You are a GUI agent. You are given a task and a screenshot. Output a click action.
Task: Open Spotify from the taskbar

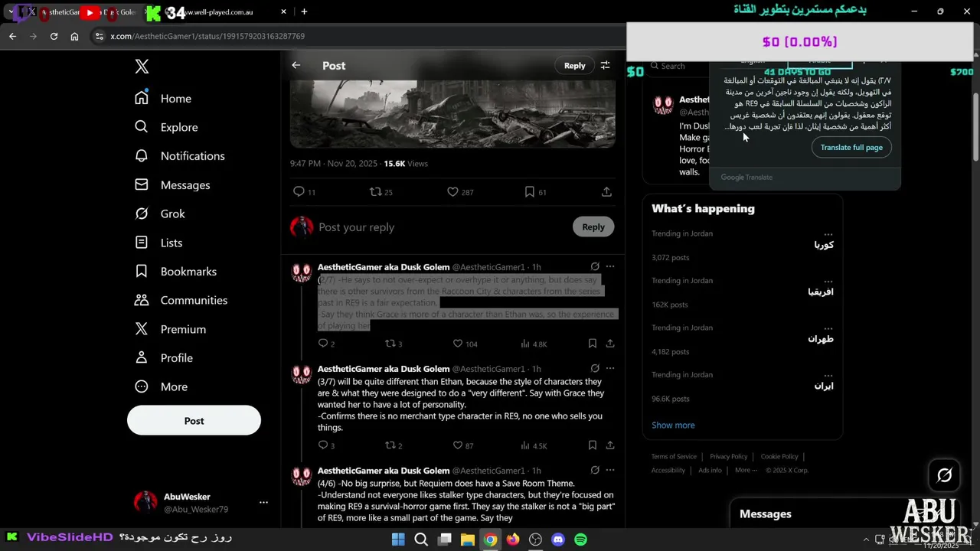[580, 540]
